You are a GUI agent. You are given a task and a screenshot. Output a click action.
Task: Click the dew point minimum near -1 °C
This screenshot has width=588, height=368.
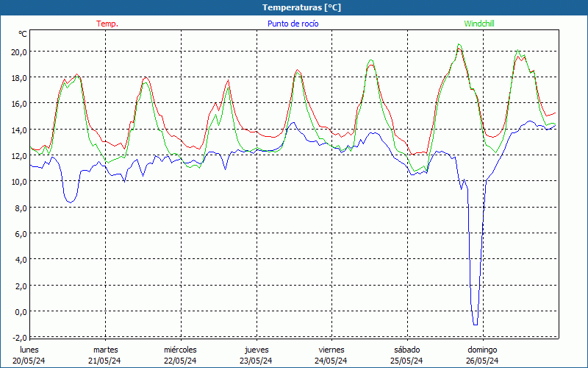476,325
